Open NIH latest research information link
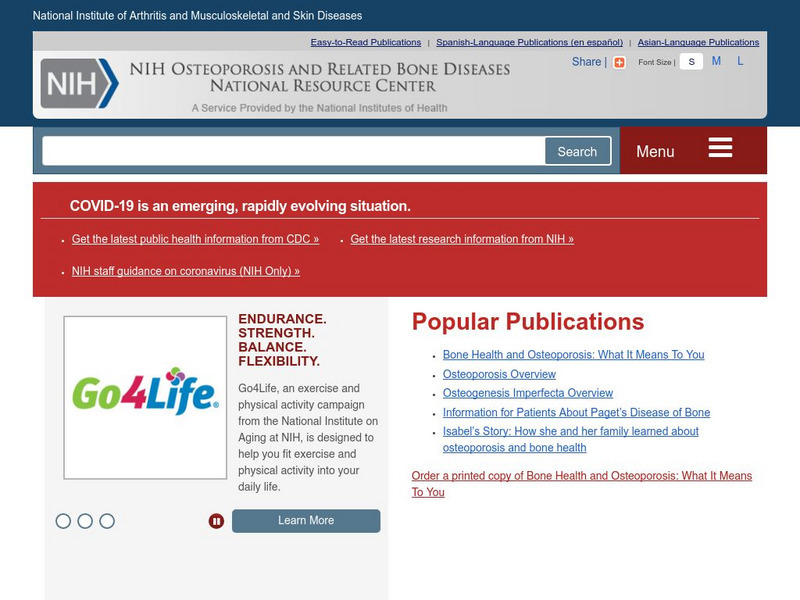 pos(462,239)
